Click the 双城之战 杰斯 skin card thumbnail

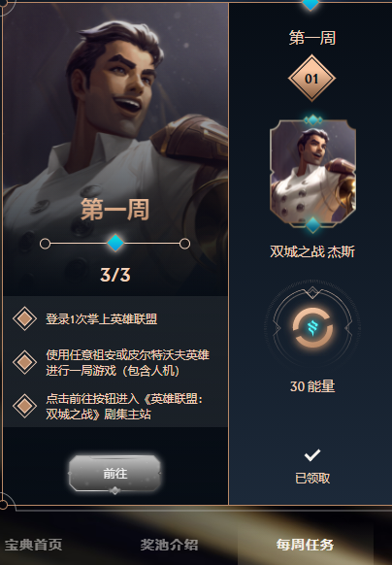coord(312,173)
